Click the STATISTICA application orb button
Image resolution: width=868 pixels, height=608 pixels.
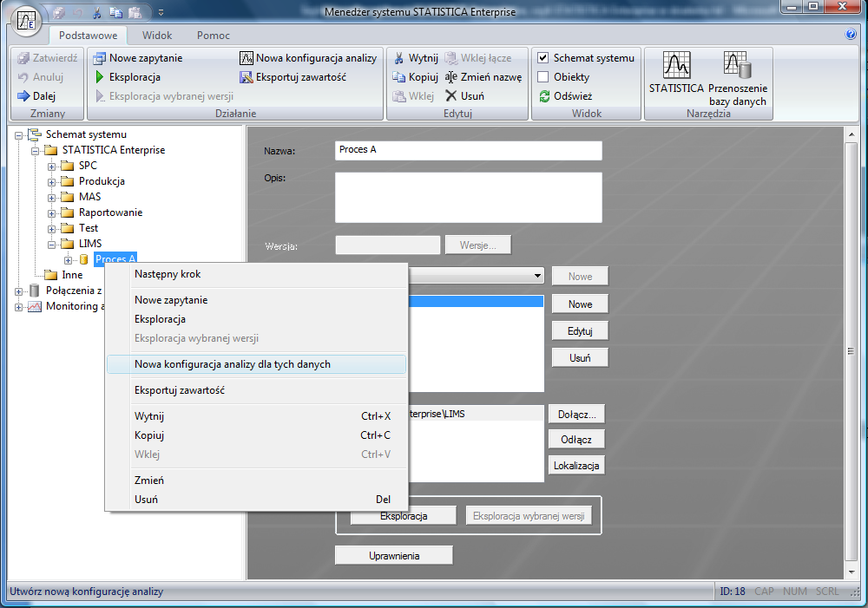pyautogui.click(x=26, y=21)
